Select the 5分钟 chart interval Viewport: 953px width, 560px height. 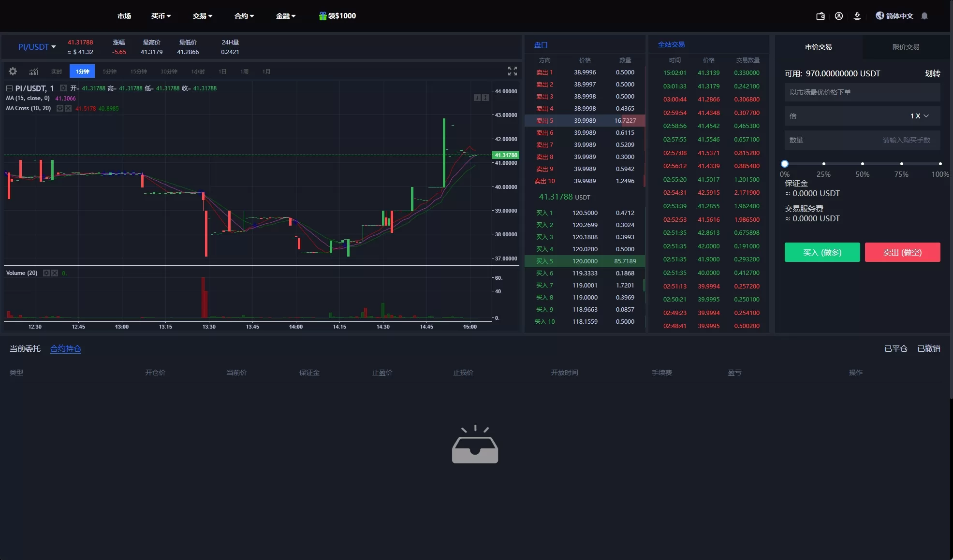click(x=110, y=72)
